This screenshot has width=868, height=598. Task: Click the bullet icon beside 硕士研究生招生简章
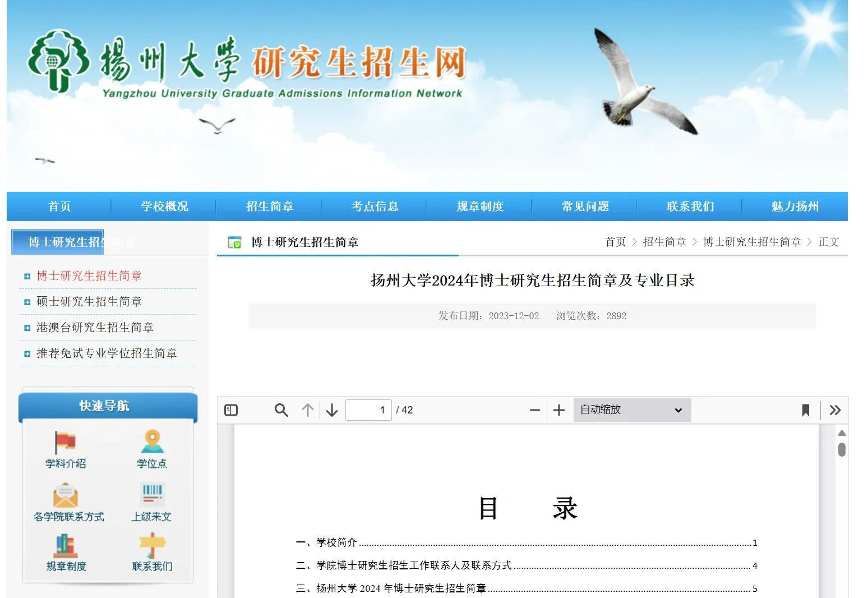coord(27,302)
